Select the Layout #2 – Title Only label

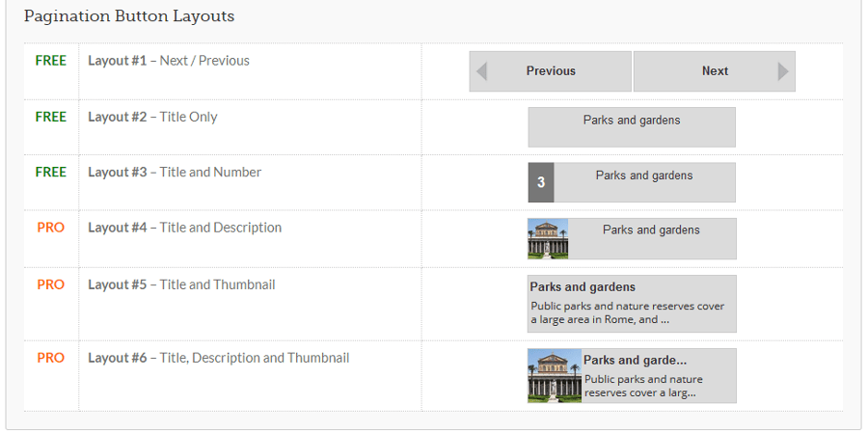point(152,117)
